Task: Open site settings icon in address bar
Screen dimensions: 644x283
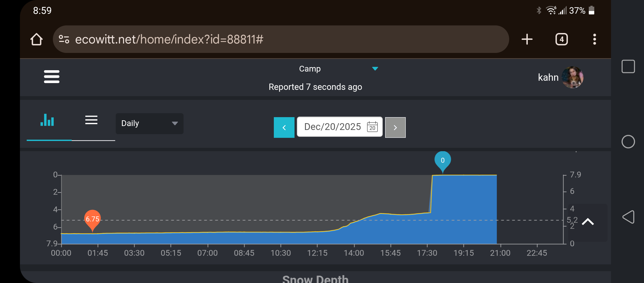Action: tap(64, 39)
